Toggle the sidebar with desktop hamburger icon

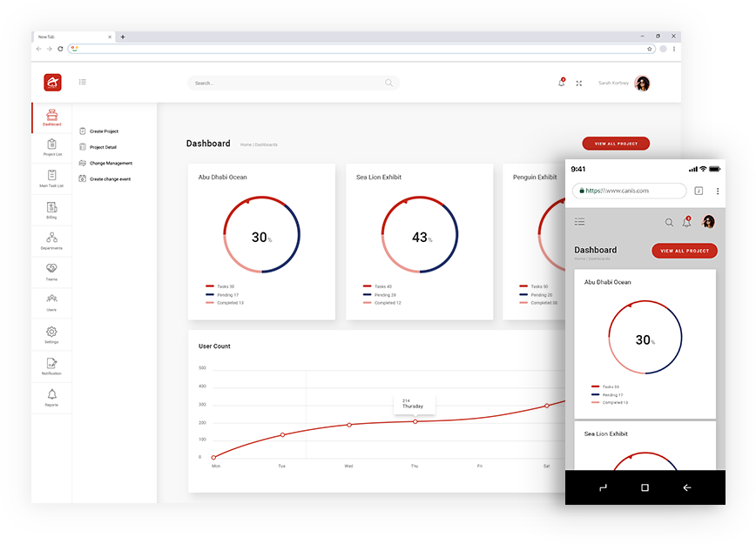[x=83, y=83]
